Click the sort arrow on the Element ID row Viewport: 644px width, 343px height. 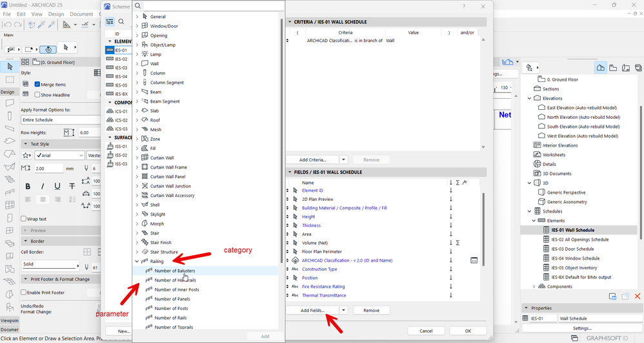pyautogui.click(x=450, y=190)
